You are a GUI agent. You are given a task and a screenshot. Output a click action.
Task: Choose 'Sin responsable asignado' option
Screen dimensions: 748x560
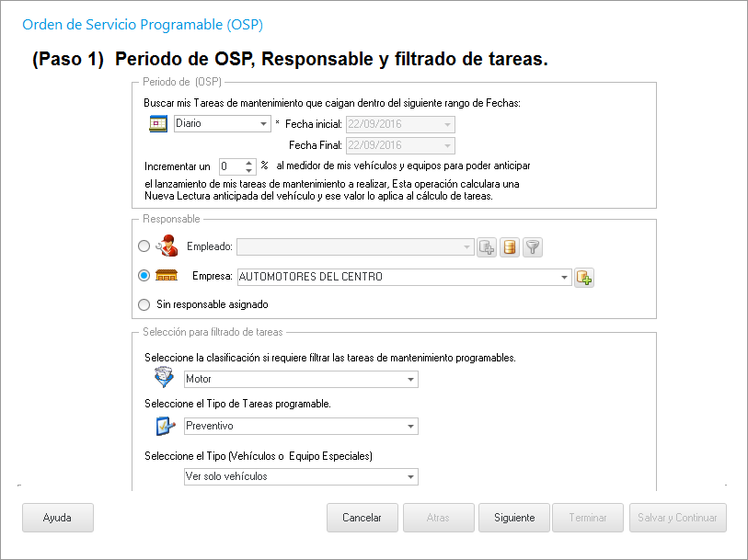point(144,304)
